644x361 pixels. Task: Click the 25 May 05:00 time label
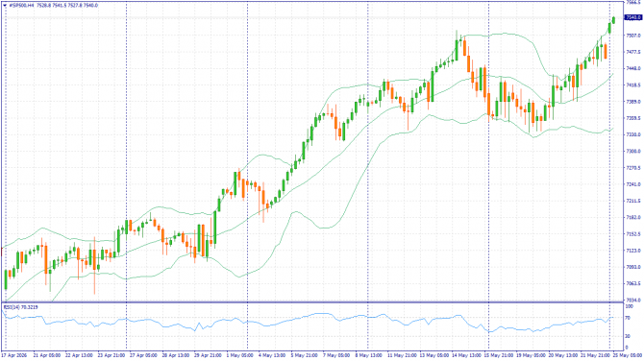627,355
